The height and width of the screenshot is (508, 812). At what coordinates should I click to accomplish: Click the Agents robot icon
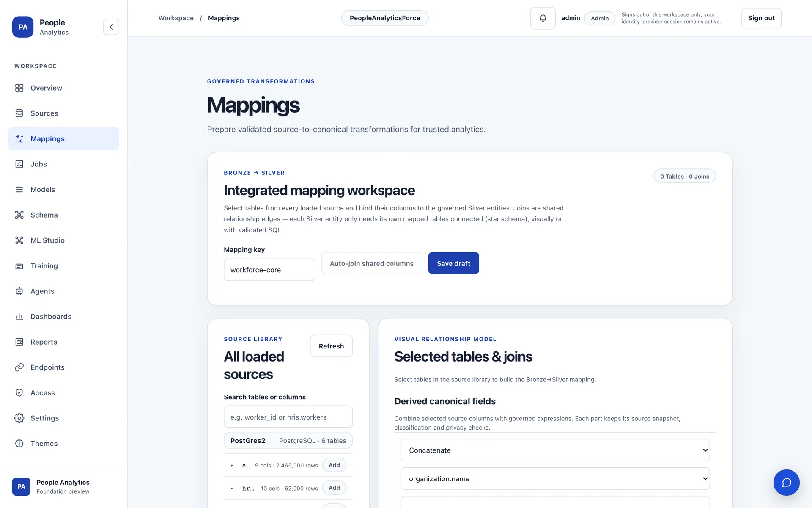pos(19,291)
